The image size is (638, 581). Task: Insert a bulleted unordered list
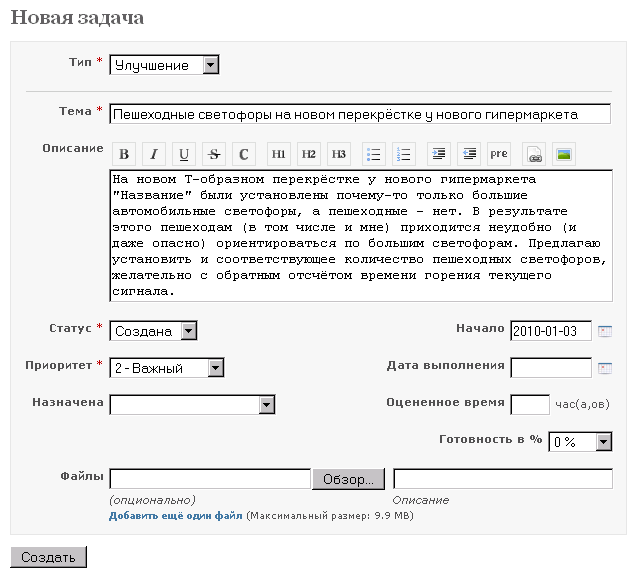pos(374,154)
